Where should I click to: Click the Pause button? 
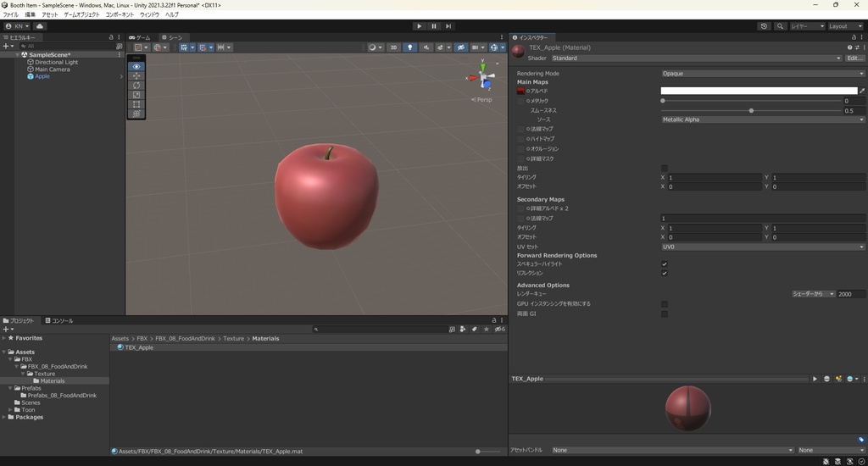click(434, 26)
